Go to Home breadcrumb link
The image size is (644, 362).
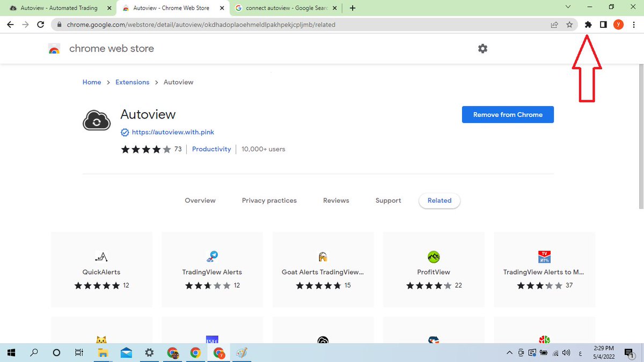[92, 82]
